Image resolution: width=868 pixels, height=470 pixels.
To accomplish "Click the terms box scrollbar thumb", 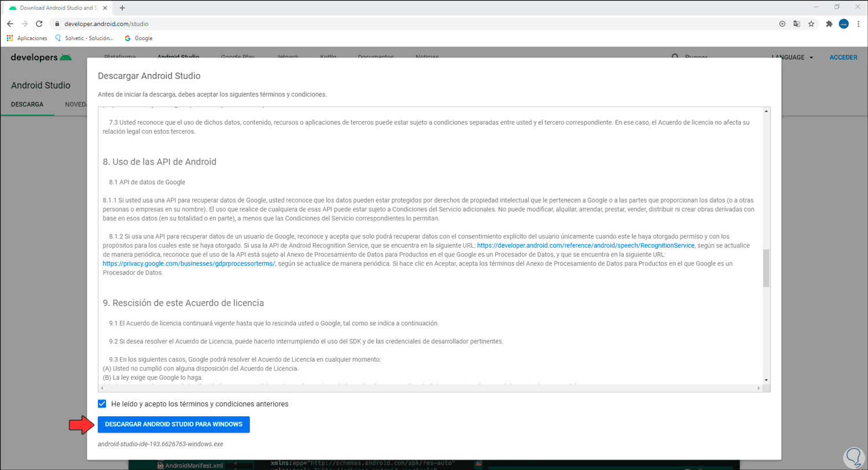I will pyautogui.click(x=766, y=268).
